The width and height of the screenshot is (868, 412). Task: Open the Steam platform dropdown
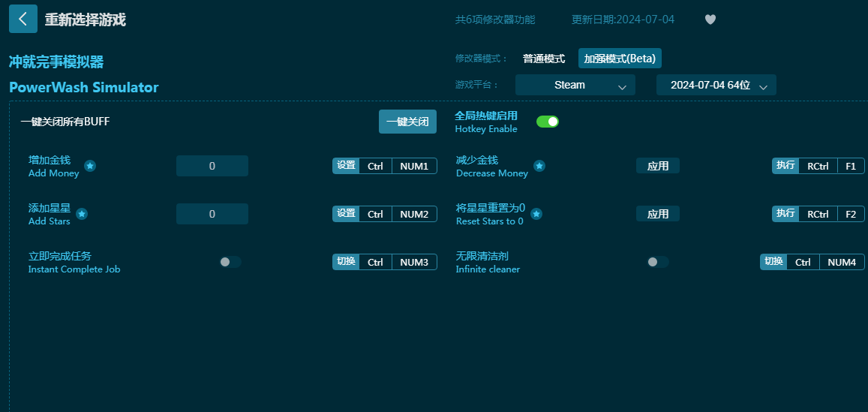(575, 85)
